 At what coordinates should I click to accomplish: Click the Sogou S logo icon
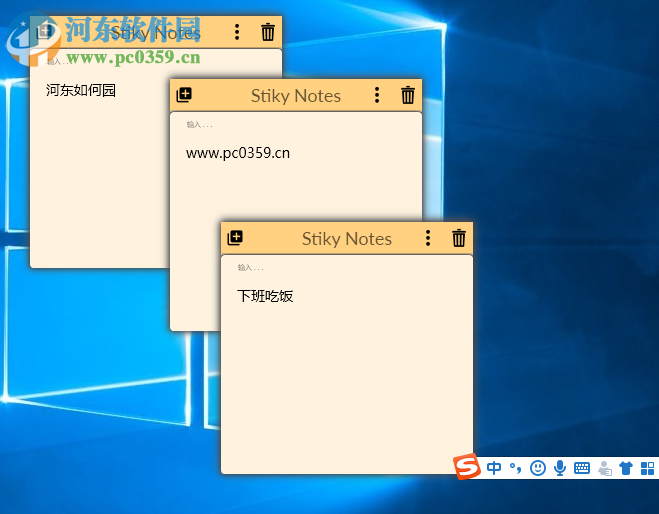tap(467, 467)
